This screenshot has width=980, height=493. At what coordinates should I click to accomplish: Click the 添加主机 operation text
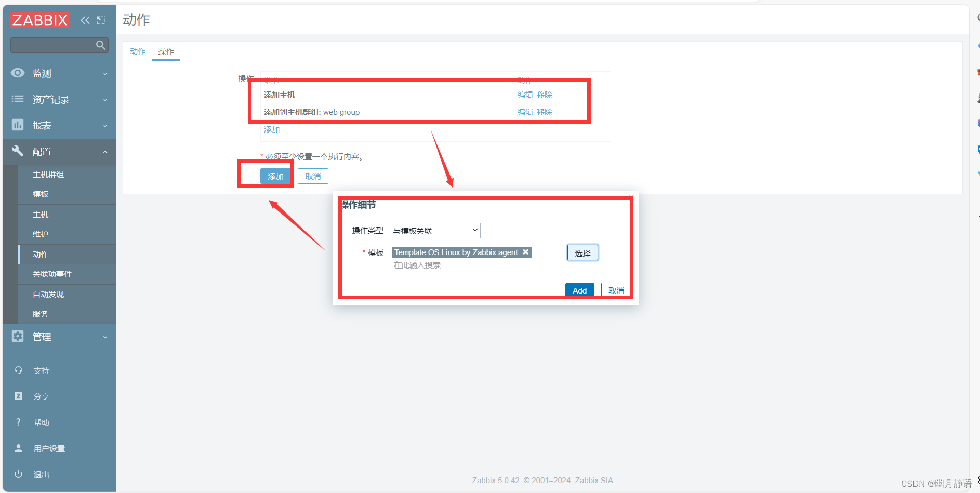[280, 95]
